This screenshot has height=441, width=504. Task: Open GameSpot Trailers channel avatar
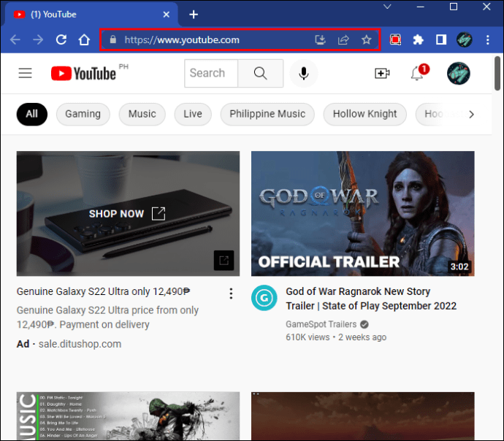coord(264,298)
